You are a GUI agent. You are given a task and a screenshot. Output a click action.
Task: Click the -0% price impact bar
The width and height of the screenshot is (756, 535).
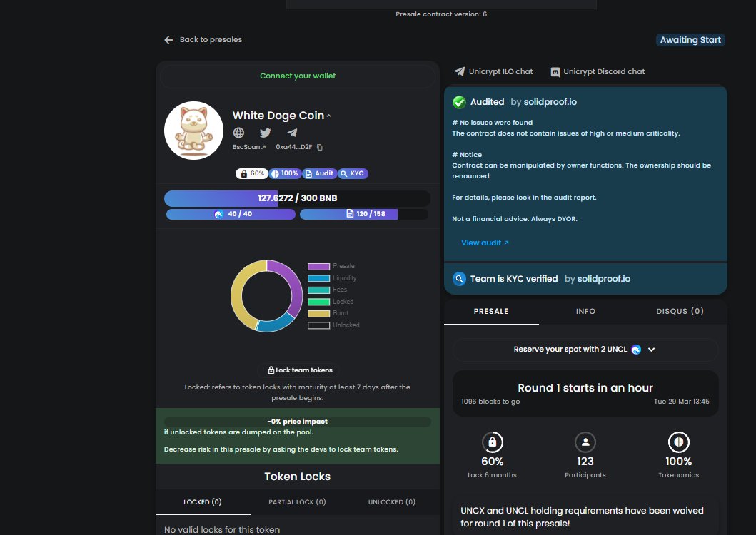point(298,422)
